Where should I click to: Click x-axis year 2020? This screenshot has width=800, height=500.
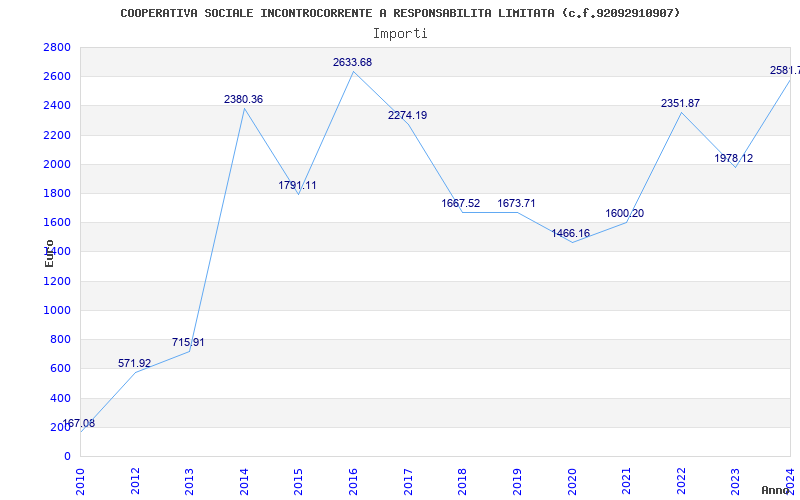pyautogui.click(x=571, y=481)
